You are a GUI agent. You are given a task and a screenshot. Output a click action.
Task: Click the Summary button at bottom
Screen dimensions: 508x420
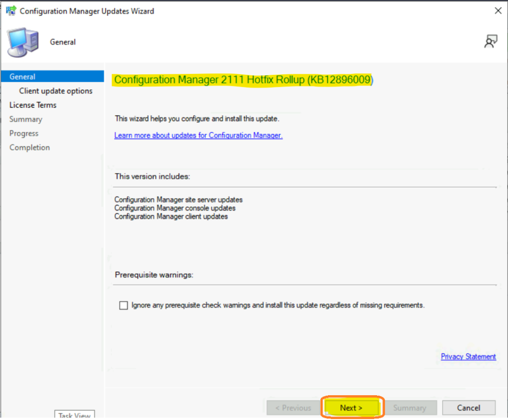coord(410,408)
